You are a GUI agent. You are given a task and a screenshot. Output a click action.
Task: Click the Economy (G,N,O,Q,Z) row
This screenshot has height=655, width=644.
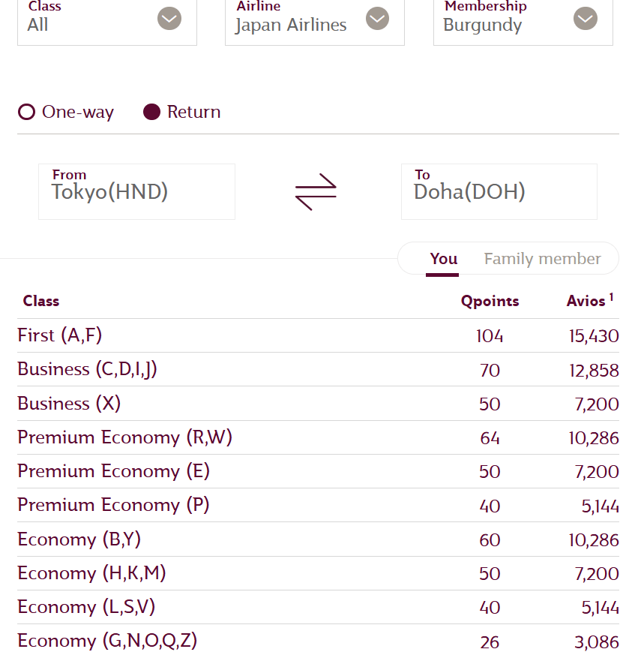107,641
